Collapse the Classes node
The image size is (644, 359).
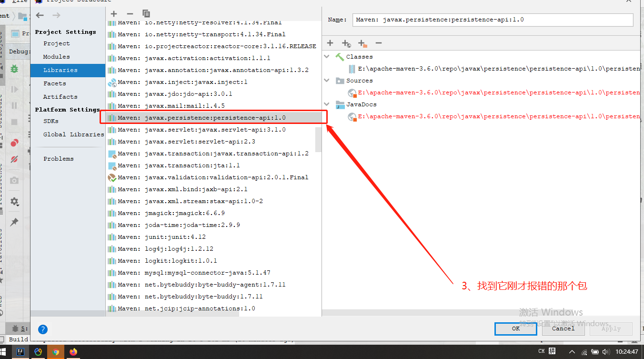pyautogui.click(x=327, y=57)
